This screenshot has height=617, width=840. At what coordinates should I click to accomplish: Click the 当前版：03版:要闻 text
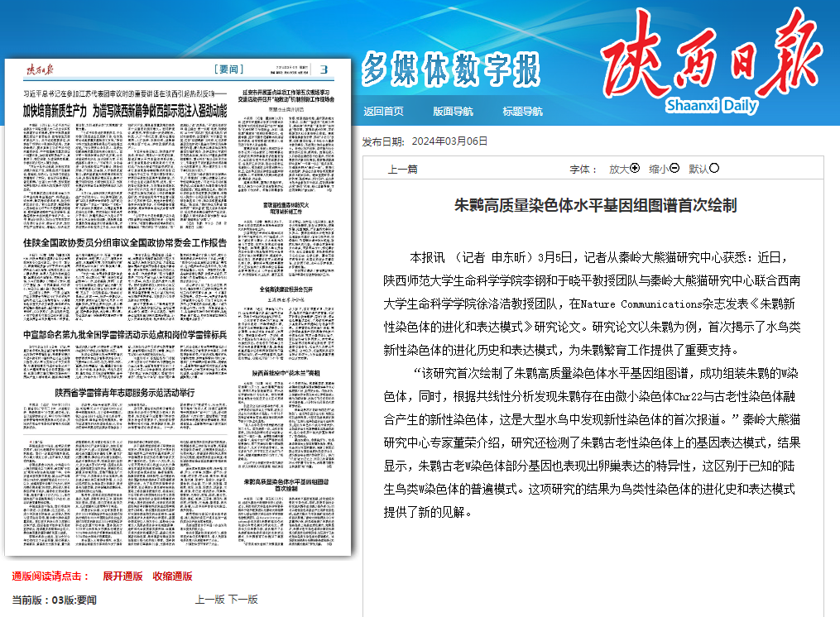pos(54,600)
